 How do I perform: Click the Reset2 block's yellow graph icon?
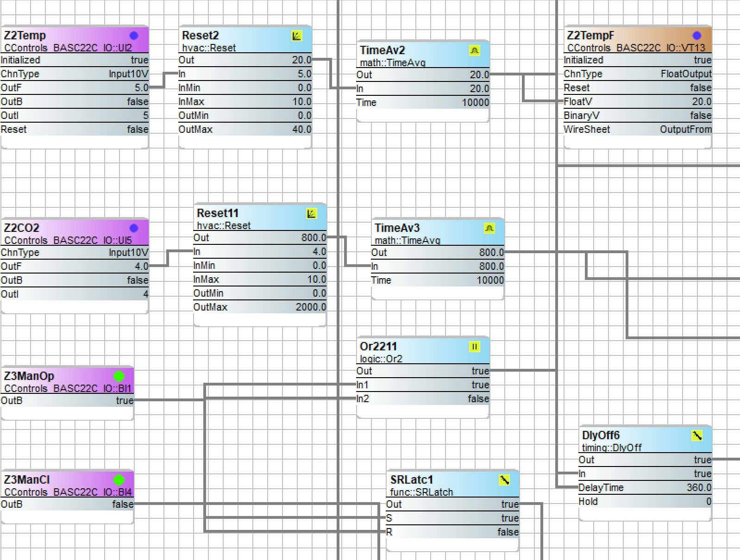click(x=297, y=36)
